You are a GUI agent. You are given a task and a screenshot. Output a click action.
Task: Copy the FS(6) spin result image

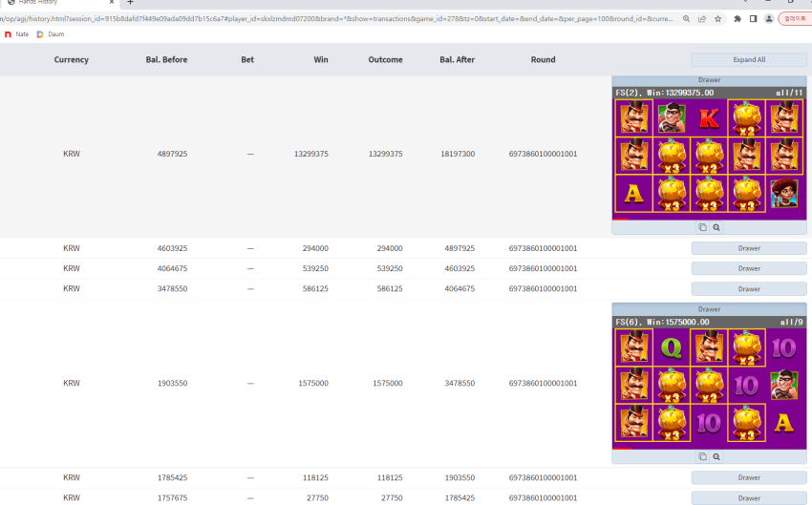pos(702,457)
